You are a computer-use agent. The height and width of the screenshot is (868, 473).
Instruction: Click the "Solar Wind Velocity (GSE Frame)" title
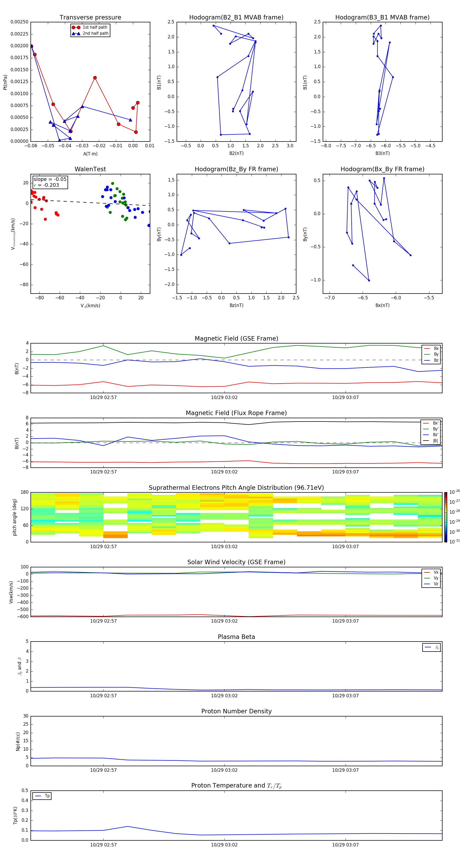[x=236, y=562]
